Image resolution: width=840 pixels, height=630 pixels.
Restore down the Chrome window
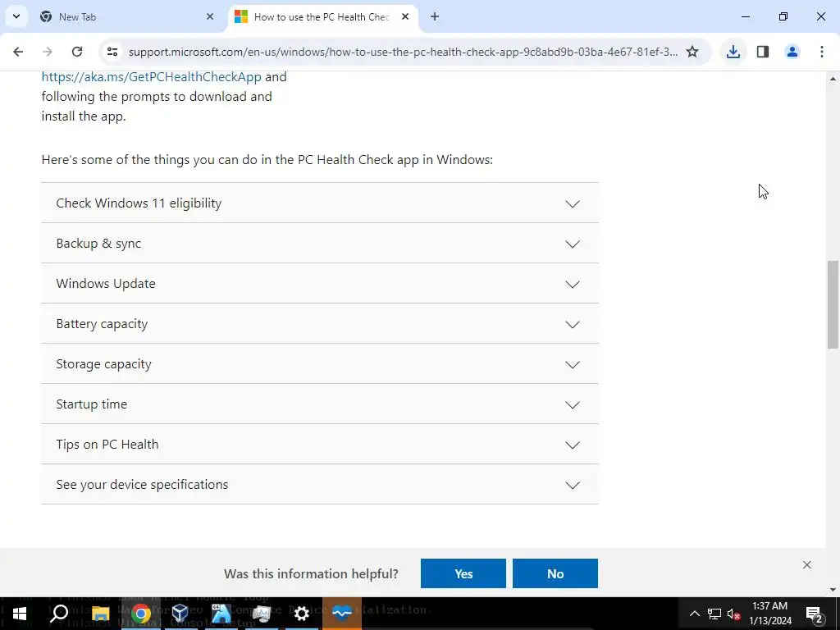pyautogui.click(x=783, y=16)
